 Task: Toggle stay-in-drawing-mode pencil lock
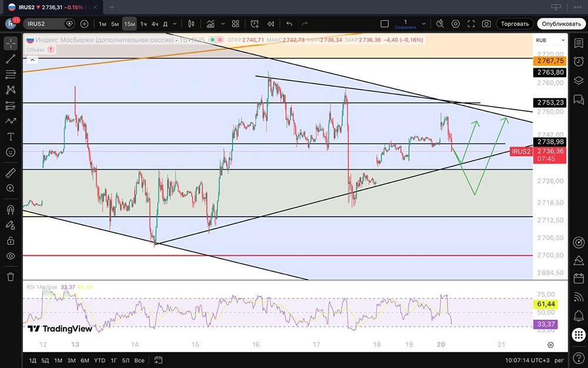[x=11, y=225]
